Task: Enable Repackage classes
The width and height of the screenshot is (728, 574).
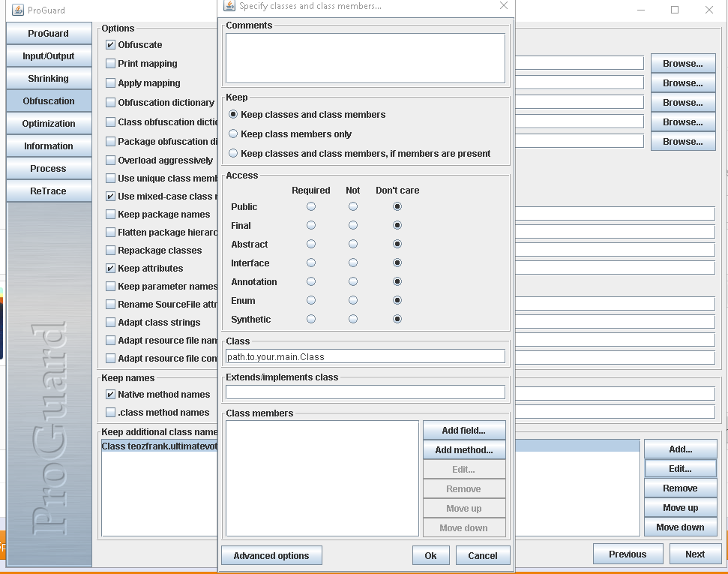Action: click(110, 251)
